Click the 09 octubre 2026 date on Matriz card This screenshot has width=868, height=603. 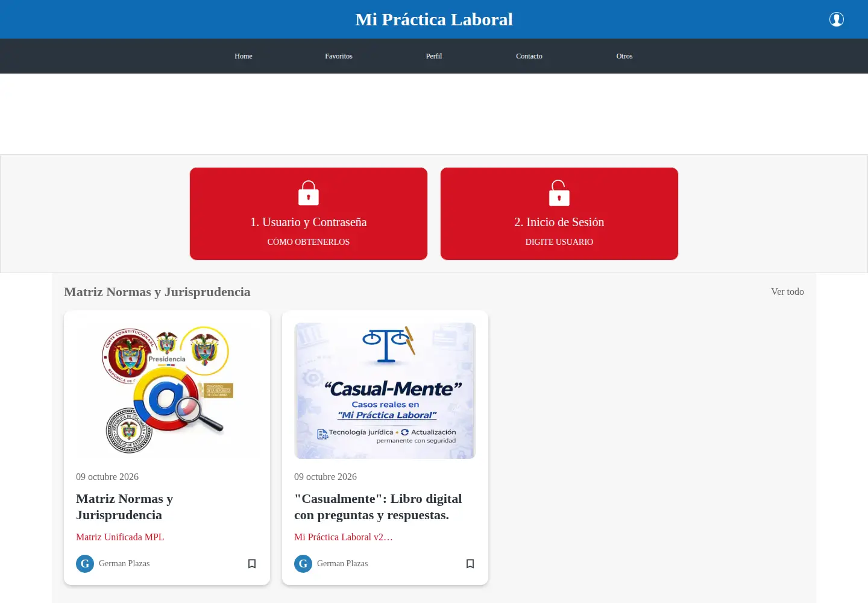107,477
